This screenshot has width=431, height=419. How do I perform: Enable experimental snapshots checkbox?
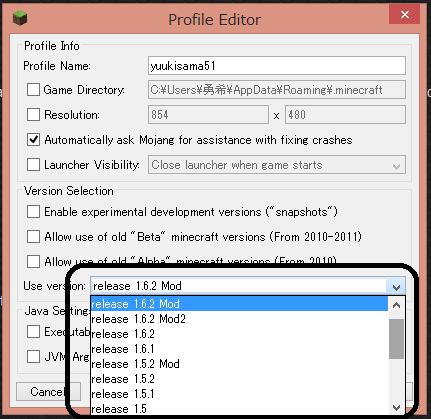(33, 211)
